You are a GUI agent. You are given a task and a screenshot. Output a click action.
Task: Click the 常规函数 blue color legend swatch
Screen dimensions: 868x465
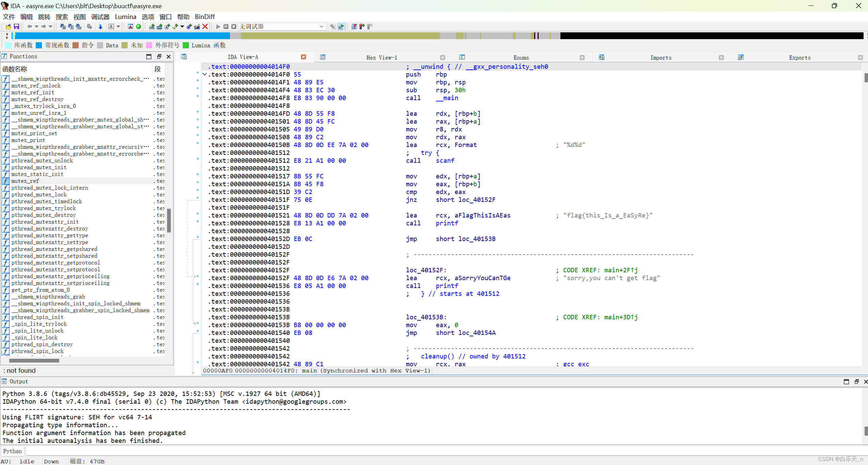coord(39,45)
